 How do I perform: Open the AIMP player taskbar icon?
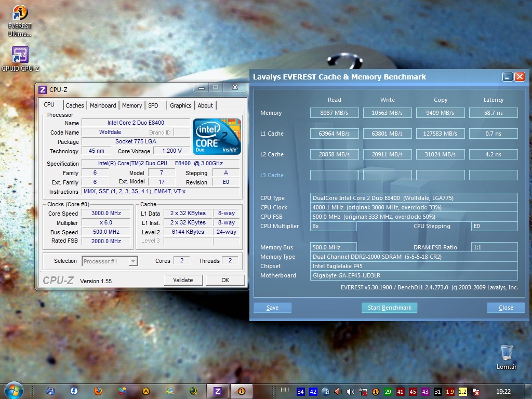(x=146, y=391)
